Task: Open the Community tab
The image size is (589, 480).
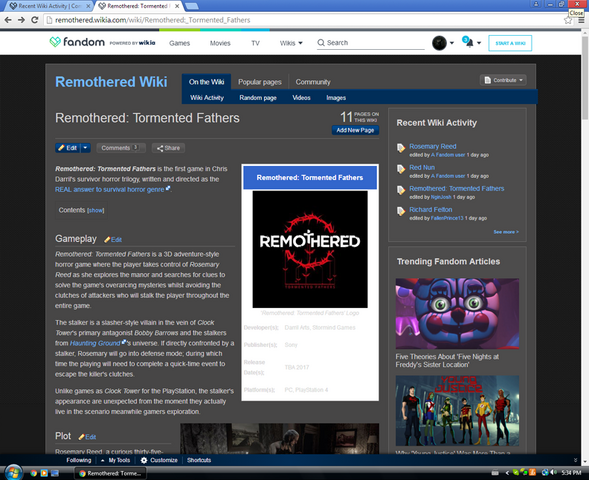Action: click(x=313, y=82)
